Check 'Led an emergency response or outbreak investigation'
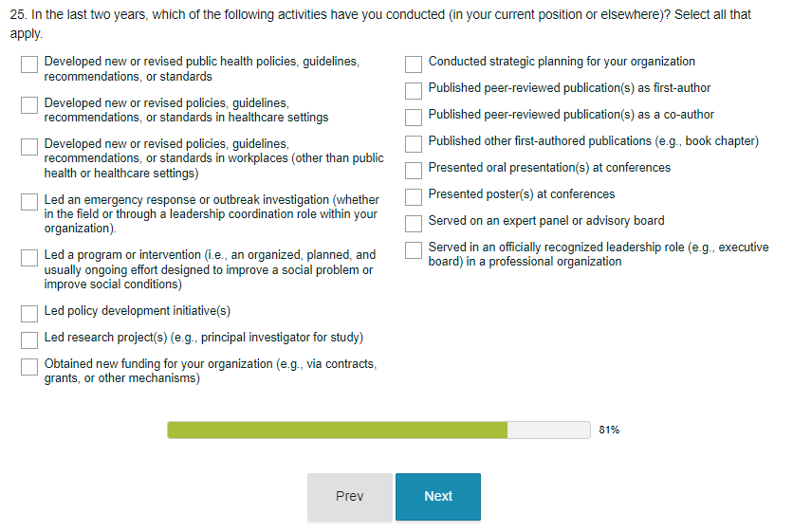 (x=30, y=203)
